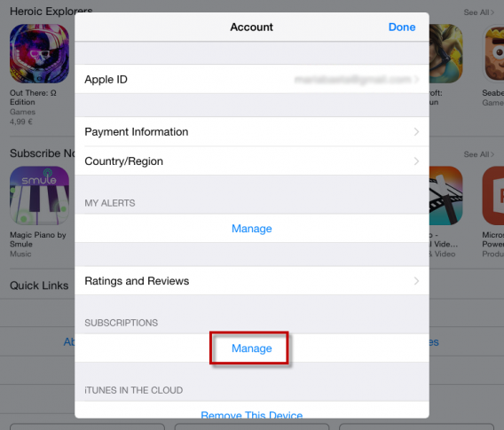The image size is (504, 430).
Task: See All in Heroic Explorers section
Action: click(478, 12)
